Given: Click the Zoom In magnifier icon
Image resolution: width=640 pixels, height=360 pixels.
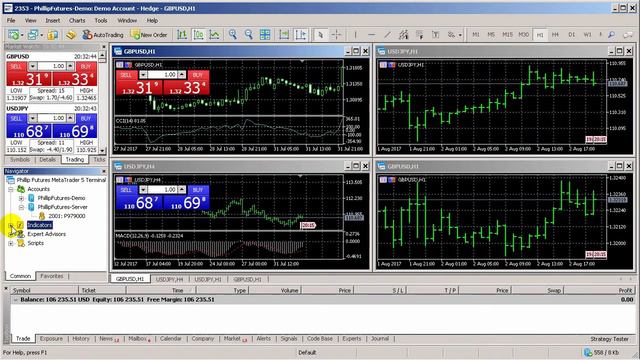Looking at the screenshot, I should [x=233, y=35].
